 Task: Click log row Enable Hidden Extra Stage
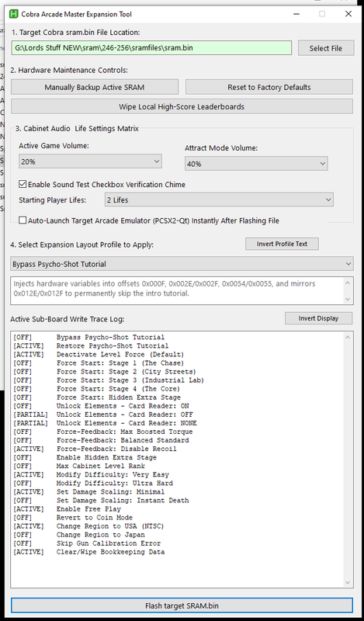click(85, 457)
